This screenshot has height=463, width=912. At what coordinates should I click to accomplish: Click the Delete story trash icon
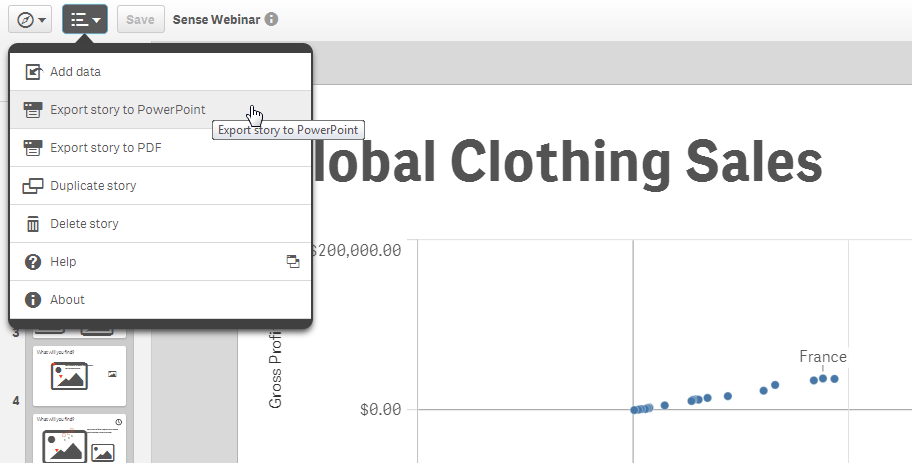tap(34, 224)
